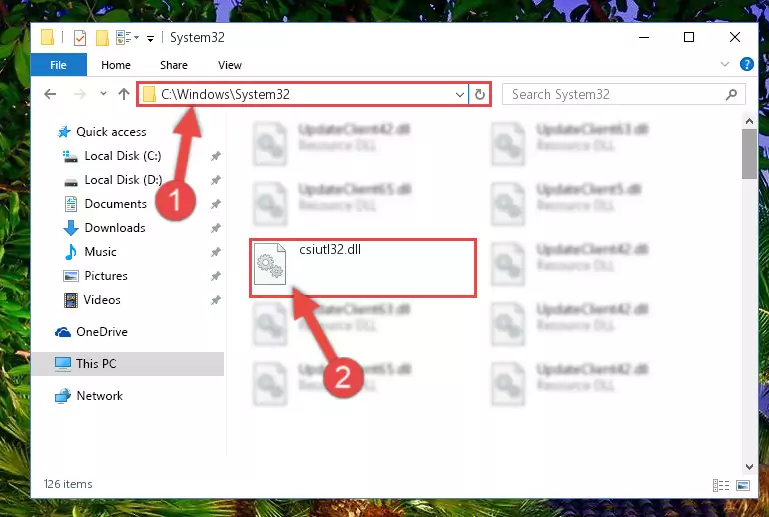Screen dimensions: 769x517
Task: Select the csiutl32.dll file
Action: click(x=362, y=268)
